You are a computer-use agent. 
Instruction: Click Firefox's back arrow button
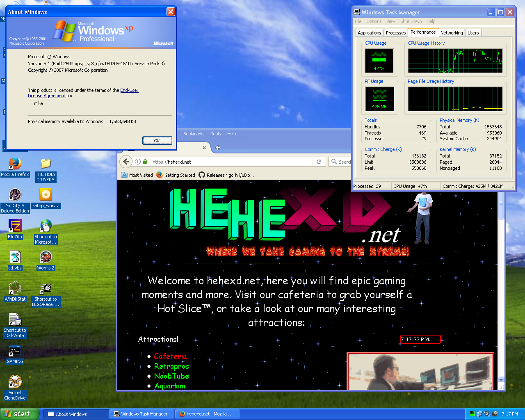(x=127, y=162)
